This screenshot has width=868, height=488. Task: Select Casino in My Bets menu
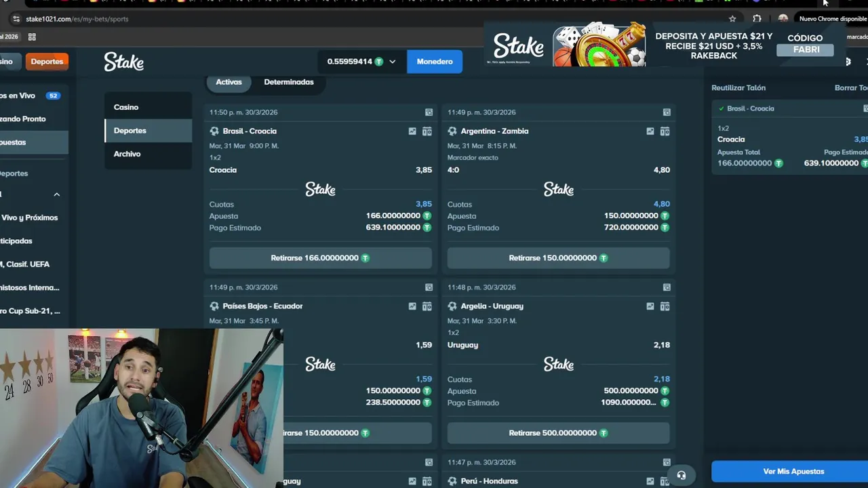coord(148,107)
